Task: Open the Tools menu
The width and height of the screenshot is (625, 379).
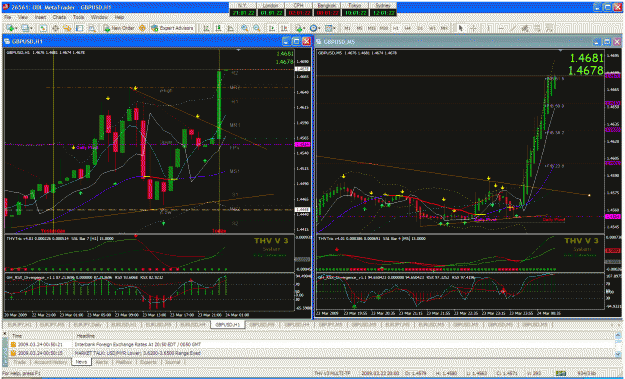Action: click(79, 18)
